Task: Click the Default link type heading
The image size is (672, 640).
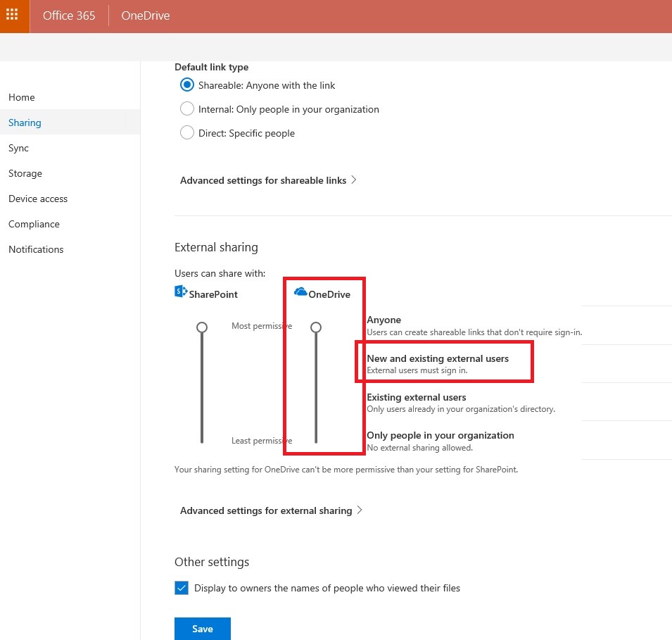Action: tap(211, 68)
